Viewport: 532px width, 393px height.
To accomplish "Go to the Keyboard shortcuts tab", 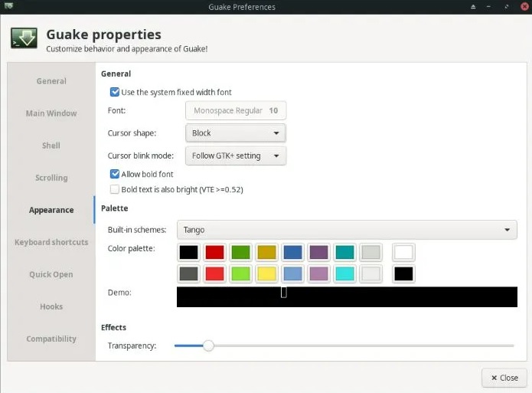I will (51, 242).
